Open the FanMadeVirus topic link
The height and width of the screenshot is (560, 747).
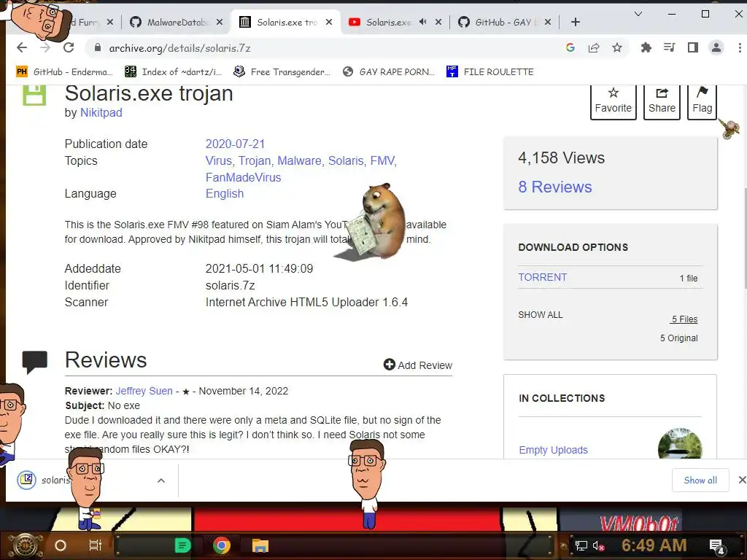(243, 178)
